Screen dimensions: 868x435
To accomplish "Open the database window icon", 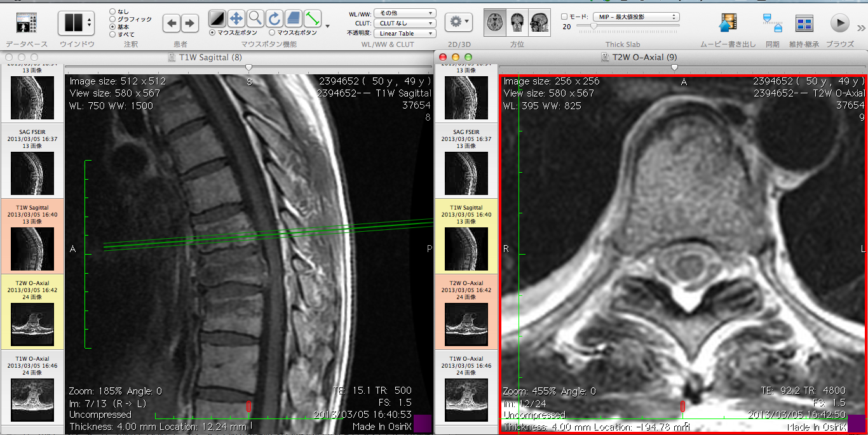I will 26,23.
